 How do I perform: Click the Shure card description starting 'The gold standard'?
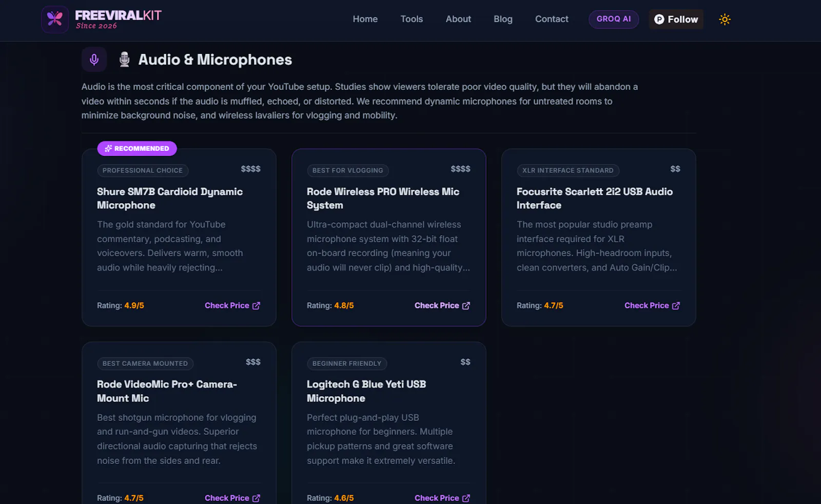[170, 246]
